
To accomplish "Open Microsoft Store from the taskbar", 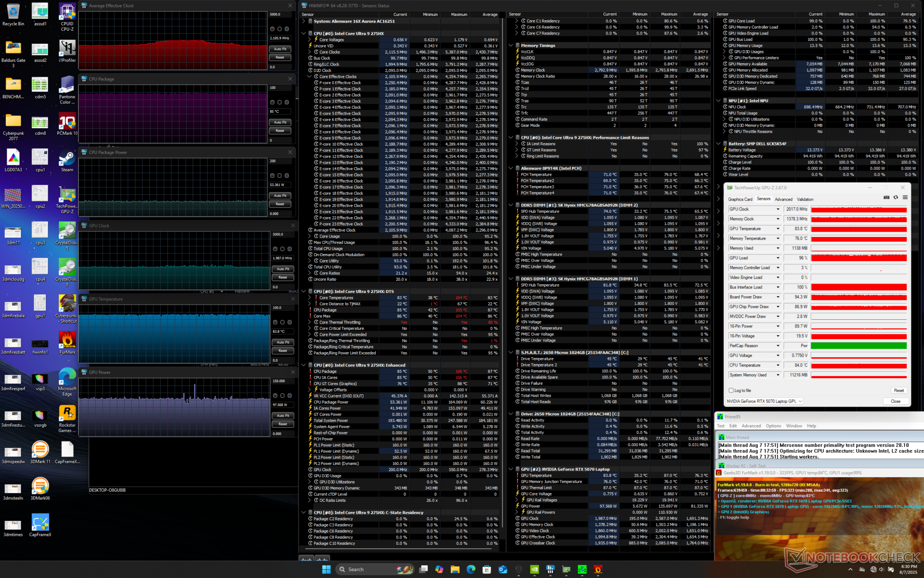I will coord(487,569).
